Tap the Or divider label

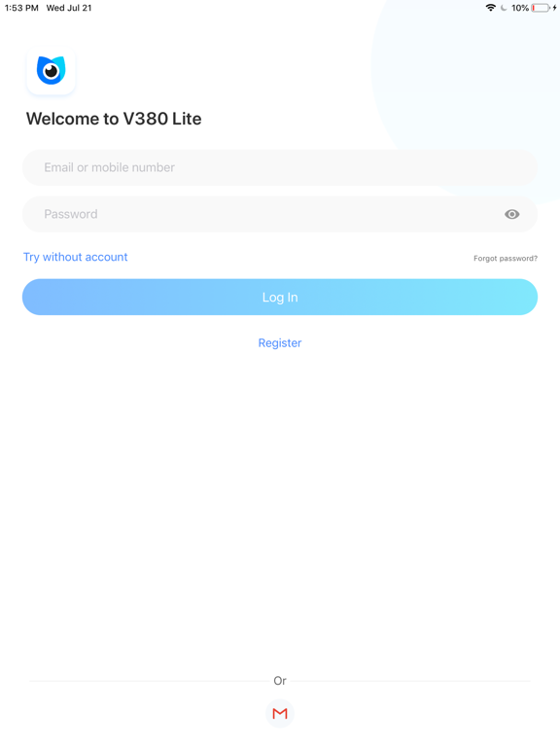[x=280, y=680]
